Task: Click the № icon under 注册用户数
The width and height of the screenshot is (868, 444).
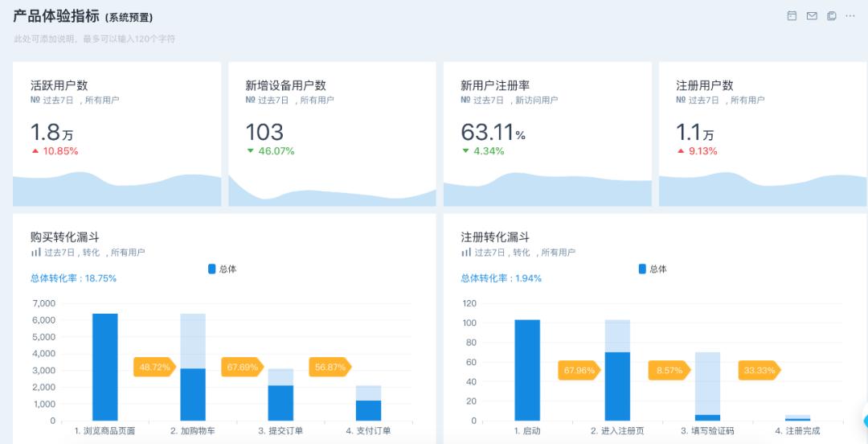Action: pyautogui.click(x=681, y=101)
